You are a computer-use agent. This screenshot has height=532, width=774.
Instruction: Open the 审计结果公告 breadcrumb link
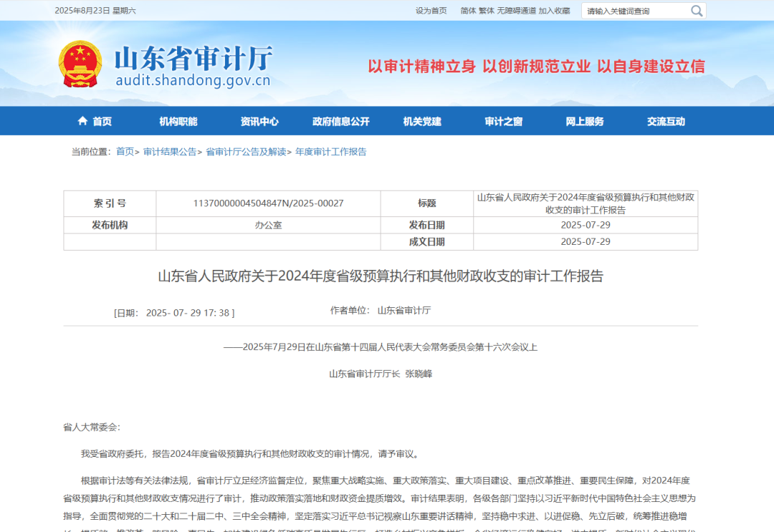pos(170,152)
